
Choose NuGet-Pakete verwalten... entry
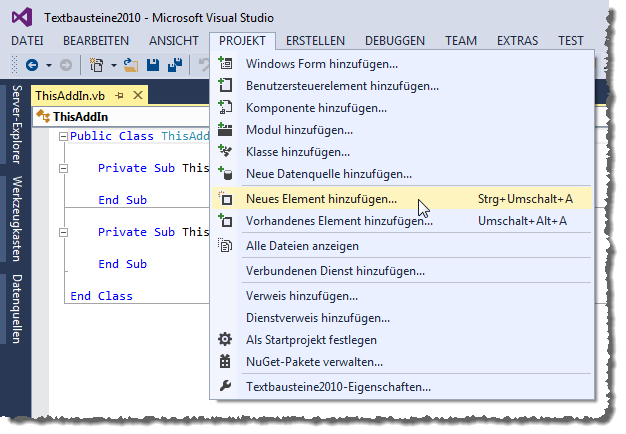tap(402, 362)
